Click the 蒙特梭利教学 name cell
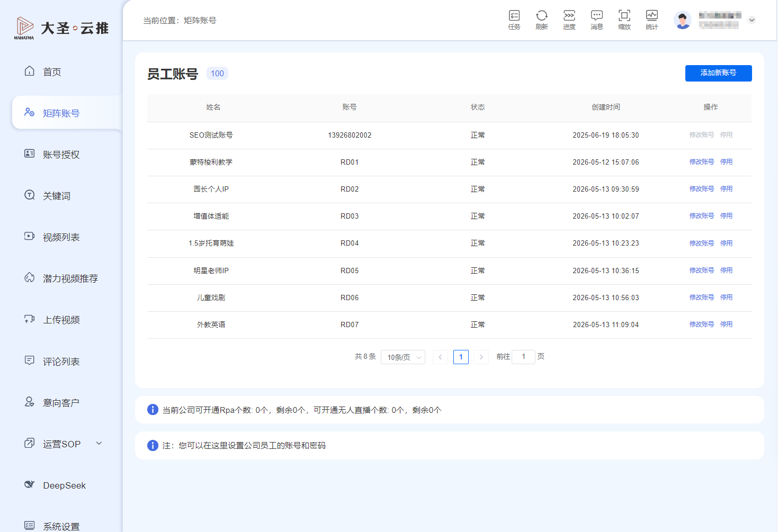 click(x=211, y=162)
